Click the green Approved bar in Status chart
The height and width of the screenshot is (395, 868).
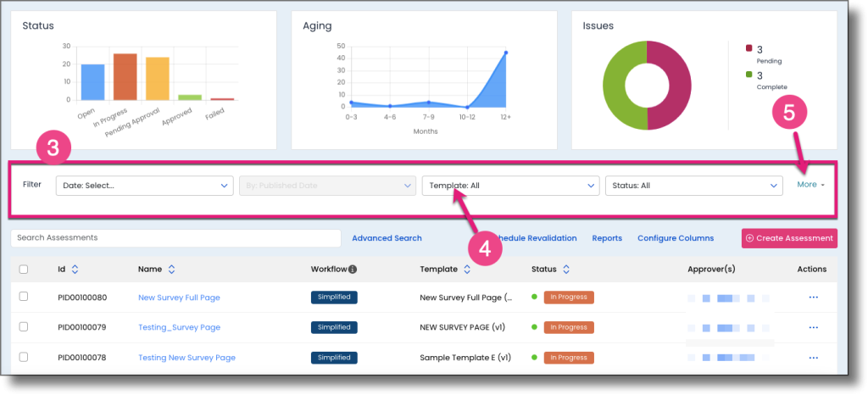pyautogui.click(x=190, y=97)
